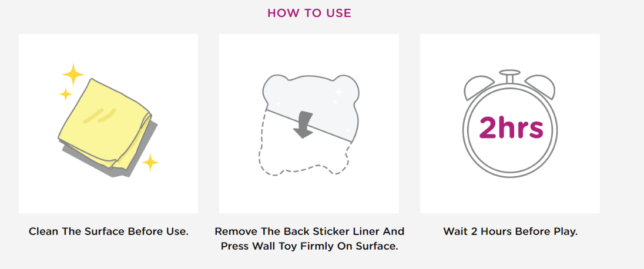Click the small sparkle star left of the cloth

point(66,94)
